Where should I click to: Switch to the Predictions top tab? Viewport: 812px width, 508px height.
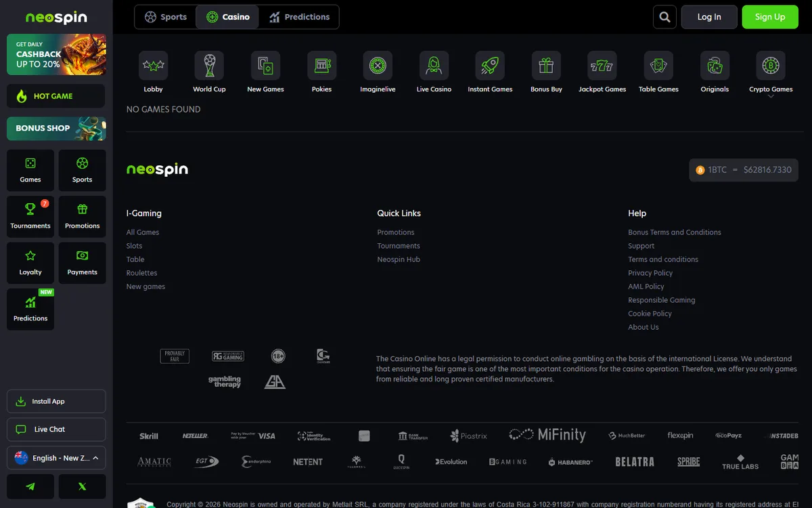[299, 17]
